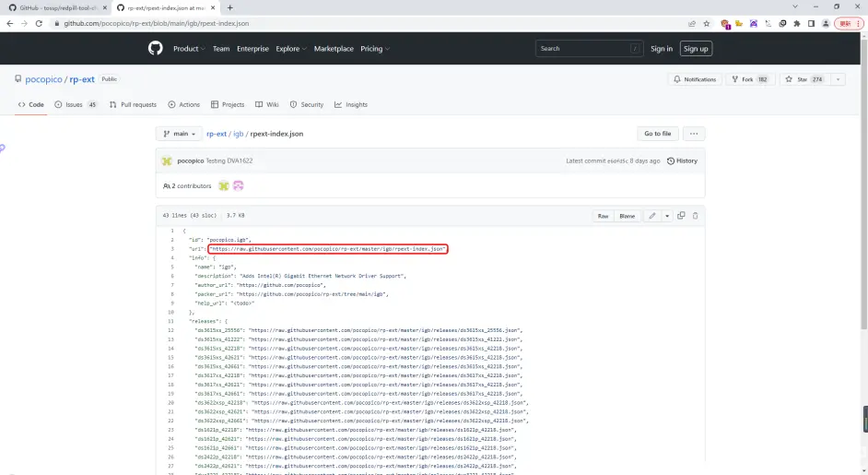This screenshot has width=868, height=475.
Task: Click the Sign up button
Action: tap(696, 49)
